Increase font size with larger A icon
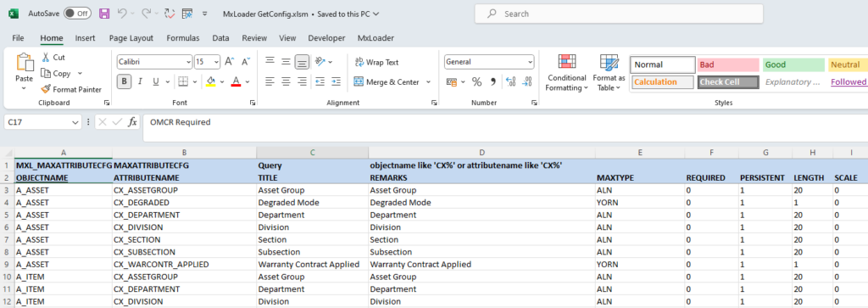The width and height of the screenshot is (868, 308). click(x=230, y=62)
